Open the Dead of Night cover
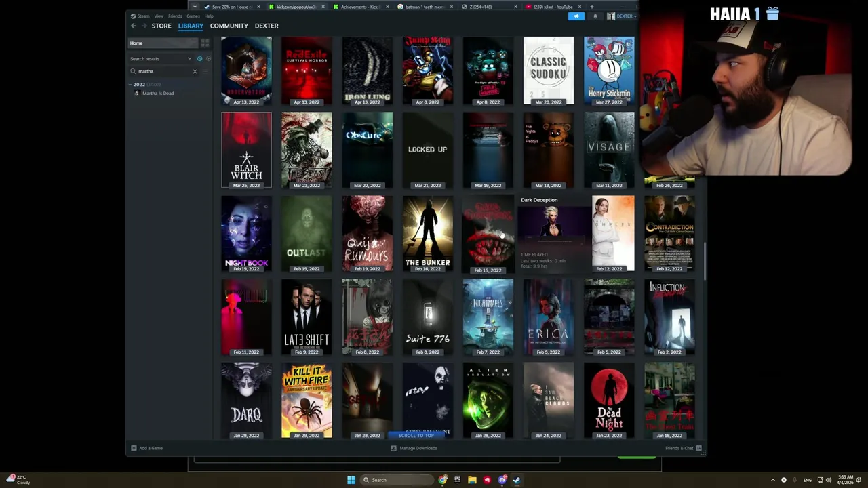This screenshot has height=488, width=868. (609, 400)
